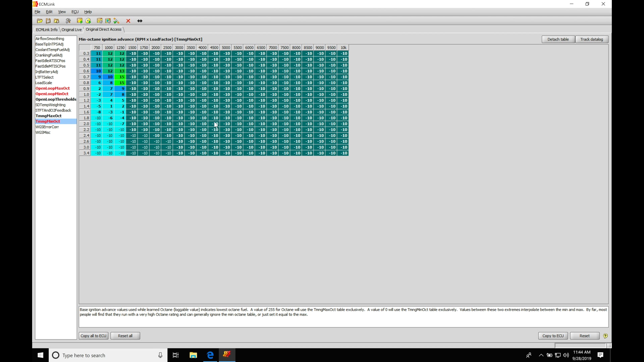
Task: Switch to the ECMLink Info tab
Action: pyautogui.click(x=47, y=29)
